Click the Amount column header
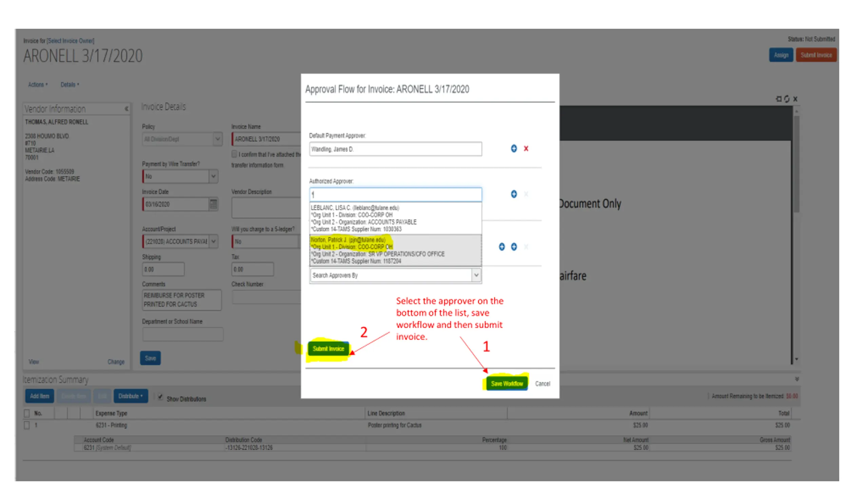 638,413
